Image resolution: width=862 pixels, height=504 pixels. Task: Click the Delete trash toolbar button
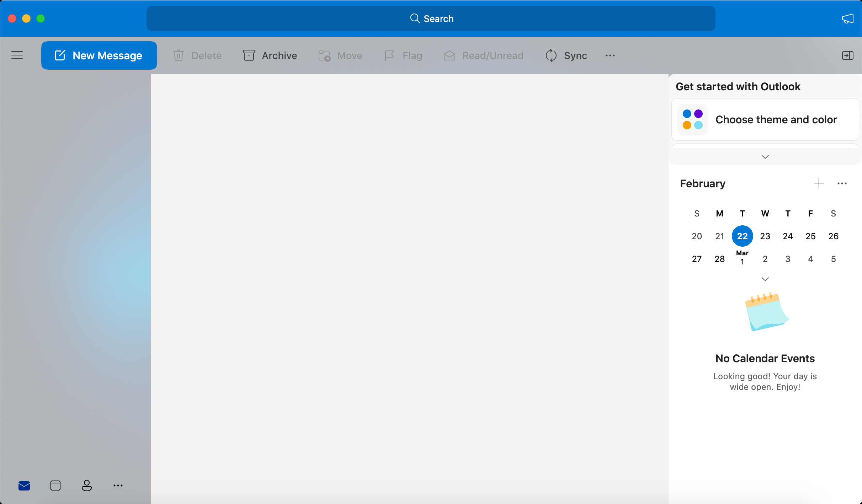(x=197, y=55)
